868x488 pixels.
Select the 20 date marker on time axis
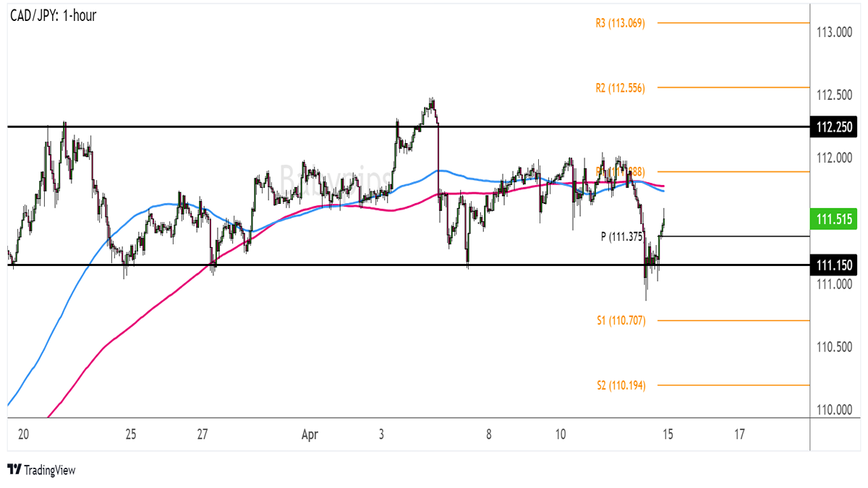(23, 435)
